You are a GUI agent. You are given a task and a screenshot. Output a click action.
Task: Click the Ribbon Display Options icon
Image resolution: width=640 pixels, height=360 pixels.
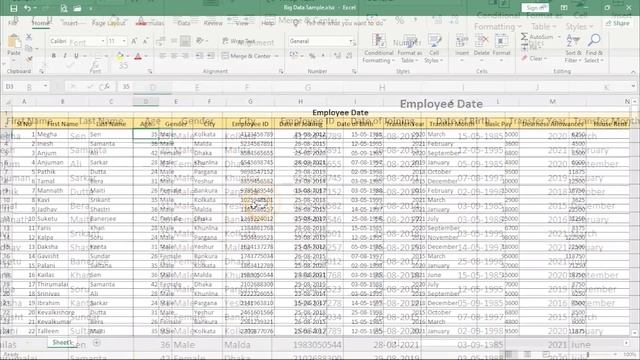(x=564, y=8)
